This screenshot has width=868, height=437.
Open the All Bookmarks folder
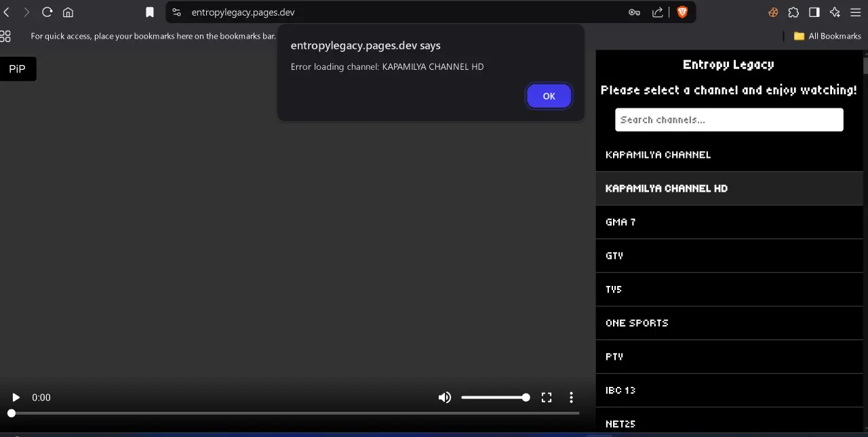pos(827,36)
